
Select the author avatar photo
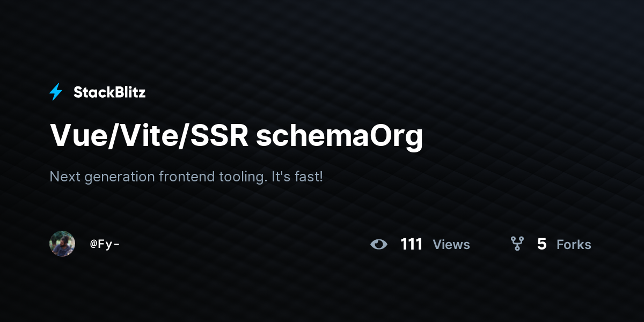click(62, 244)
